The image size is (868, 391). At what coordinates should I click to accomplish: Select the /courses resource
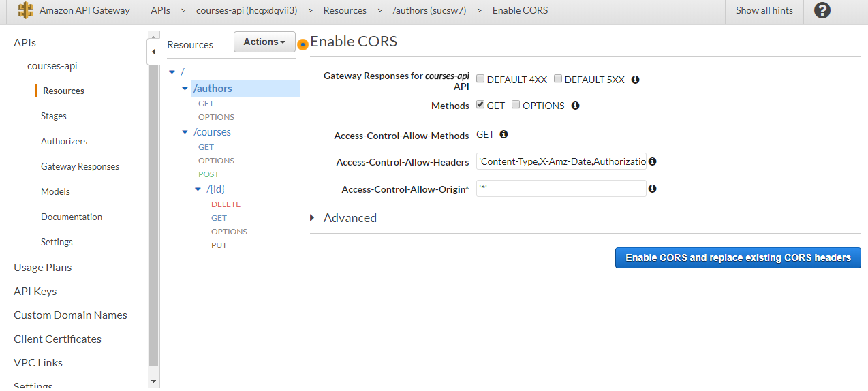pyautogui.click(x=212, y=132)
